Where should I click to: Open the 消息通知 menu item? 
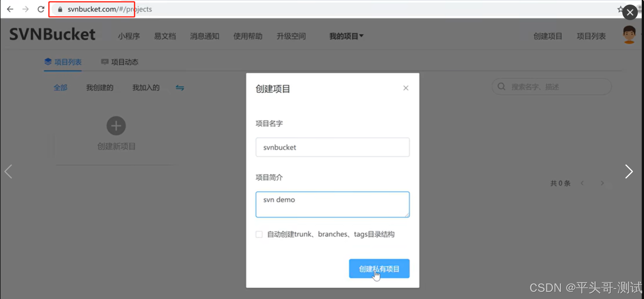205,36
